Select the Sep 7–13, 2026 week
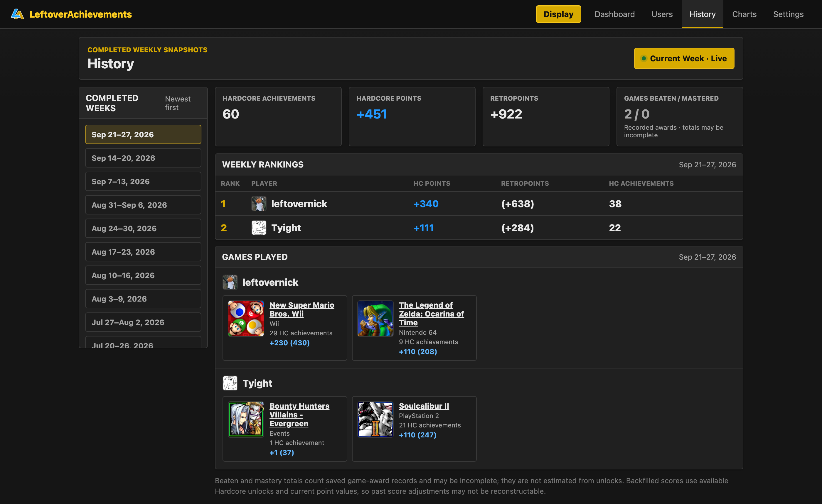The width and height of the screenshot is (822, 504). click(143, 181)
